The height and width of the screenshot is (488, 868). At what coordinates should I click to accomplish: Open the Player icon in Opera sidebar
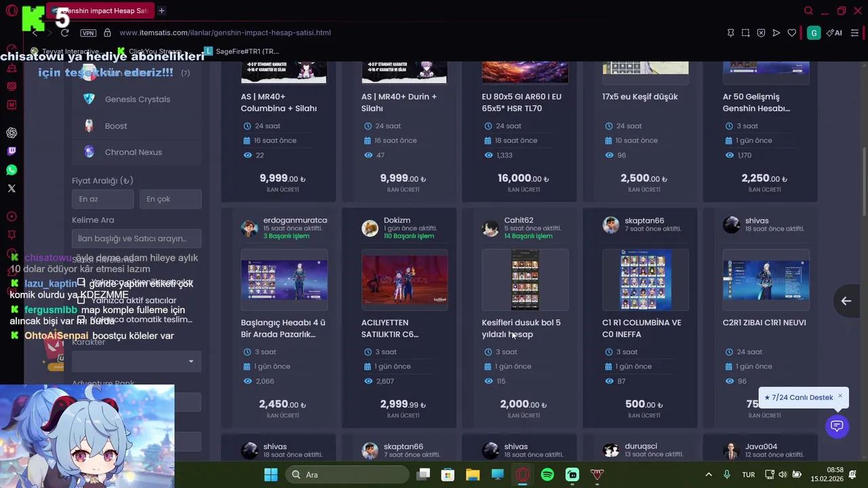[12, 217]
